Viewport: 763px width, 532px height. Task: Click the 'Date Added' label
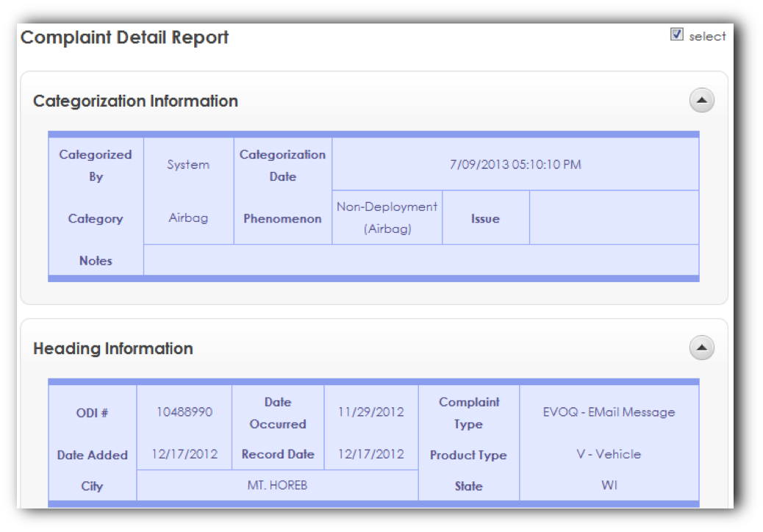93,455
